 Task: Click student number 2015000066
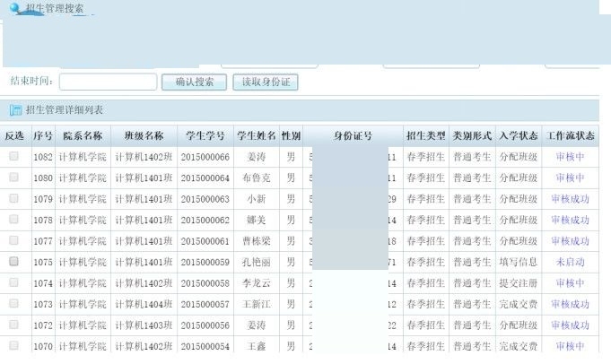click(205, 157)
